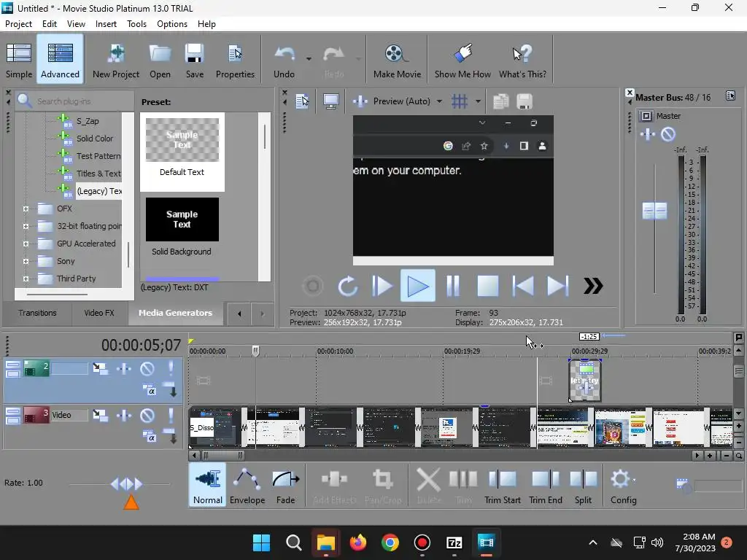747x560 pixels.
Task: Expand the Third Party folder
Action: coord(26,279)
